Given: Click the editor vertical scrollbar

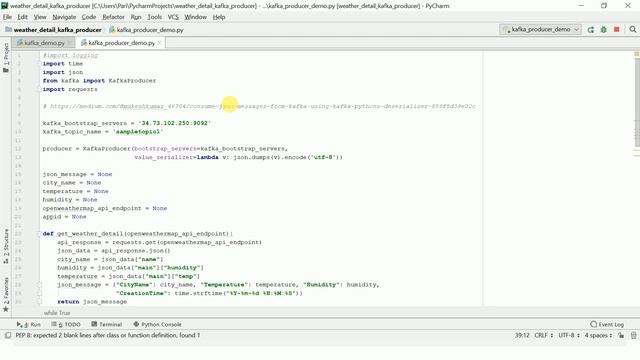Looking at the screenshot, I should pos(637,102).
